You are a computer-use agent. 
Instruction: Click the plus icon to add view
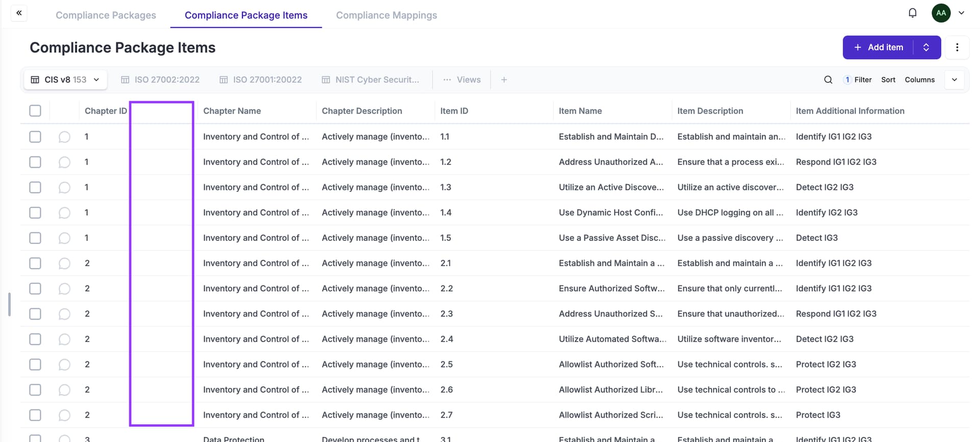point(504,80)
